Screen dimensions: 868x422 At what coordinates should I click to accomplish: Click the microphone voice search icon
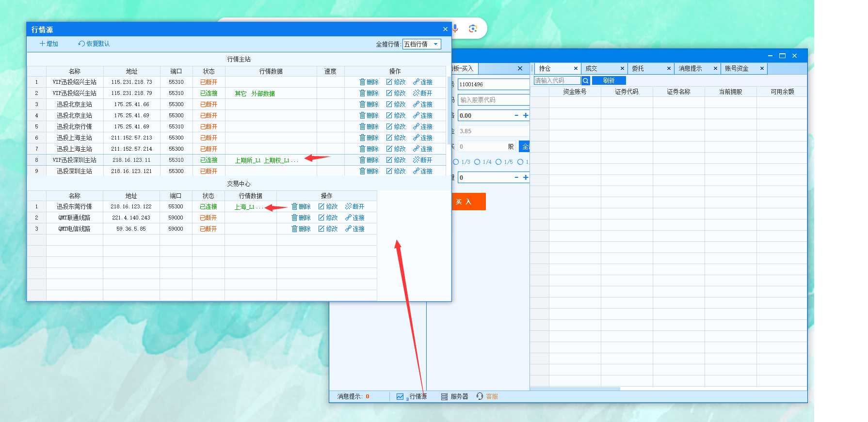click(455, 29)
